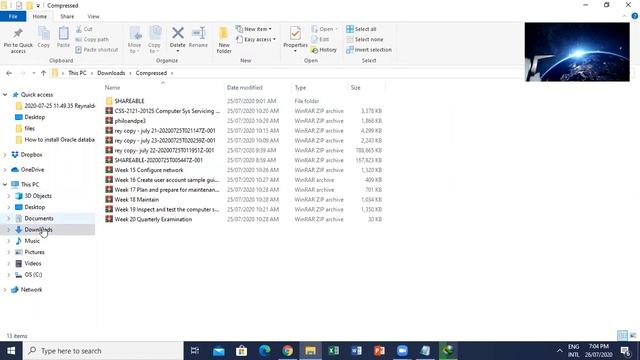The width and height of the screenshot is (640, 360).
Task: Choose Copy path in Clipboard group
Action: point(92,40)
